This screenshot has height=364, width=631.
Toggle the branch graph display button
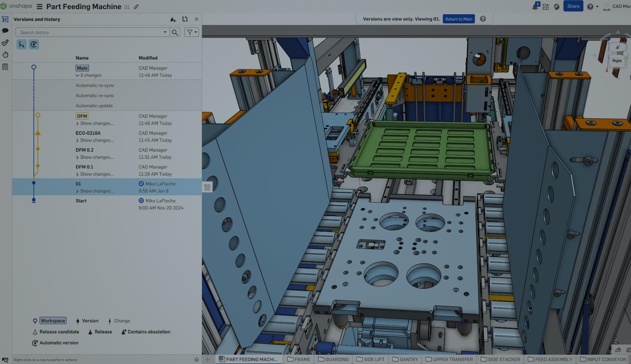(21, 44)
